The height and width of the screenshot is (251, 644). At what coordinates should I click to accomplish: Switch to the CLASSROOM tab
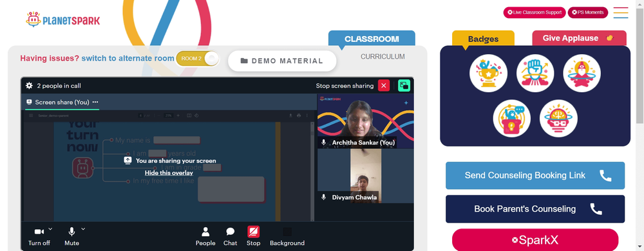tap(372, 39)
